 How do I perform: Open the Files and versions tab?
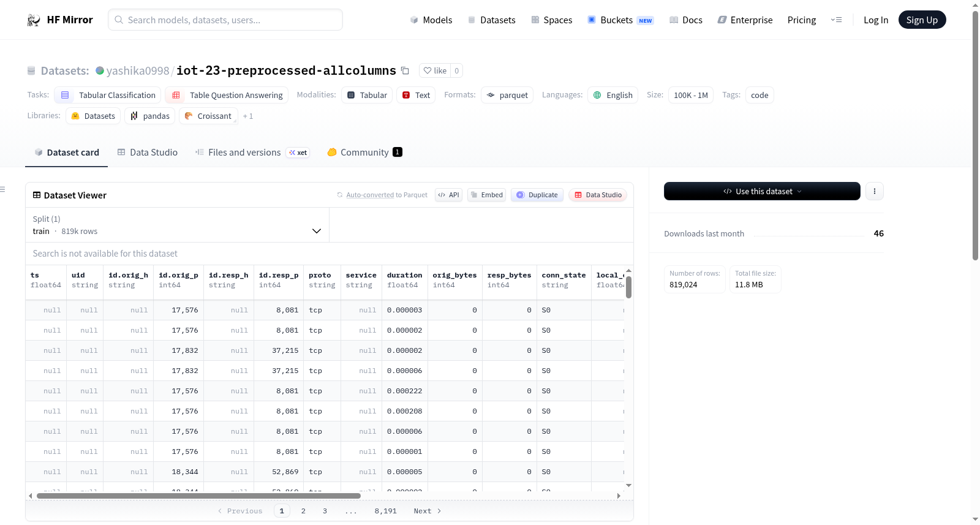click(x=252, y=153)
